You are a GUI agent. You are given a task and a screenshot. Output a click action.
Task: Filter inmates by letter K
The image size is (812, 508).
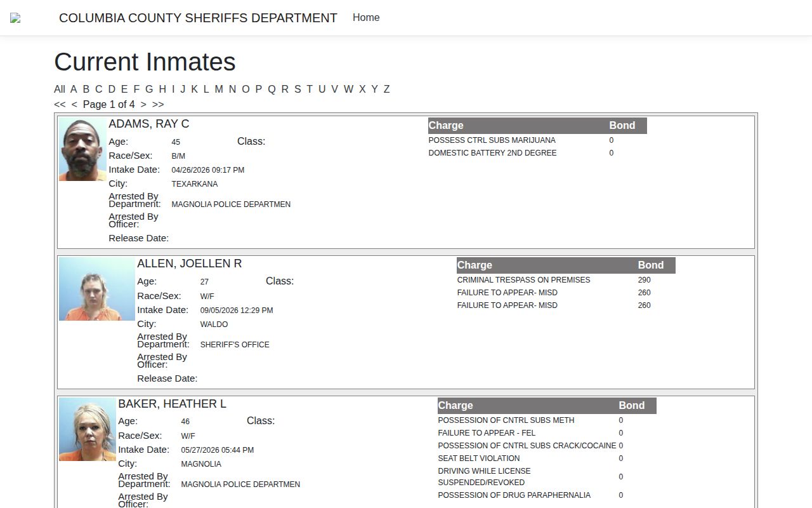194,89
